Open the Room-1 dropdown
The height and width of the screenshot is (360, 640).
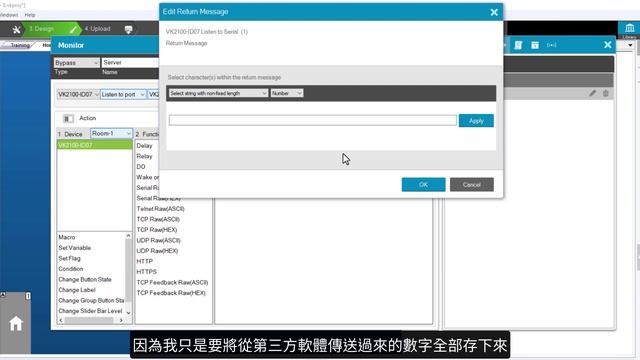click(111, 133)
